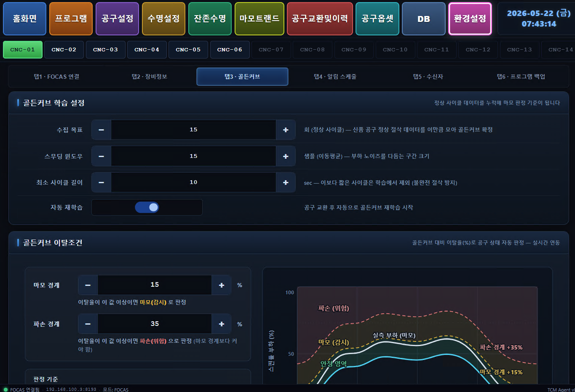
Task: Open the DB menu
Action: click(424, 19)
